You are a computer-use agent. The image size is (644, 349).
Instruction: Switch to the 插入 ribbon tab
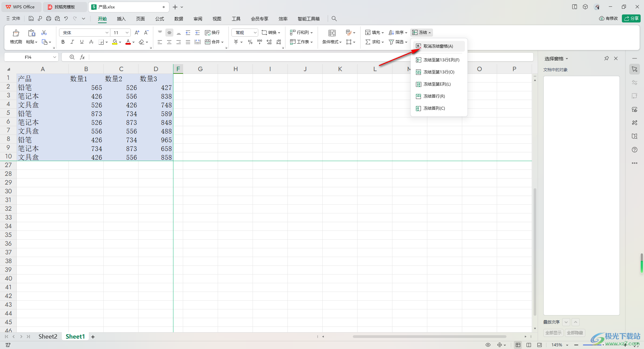(x=121, y=19)
